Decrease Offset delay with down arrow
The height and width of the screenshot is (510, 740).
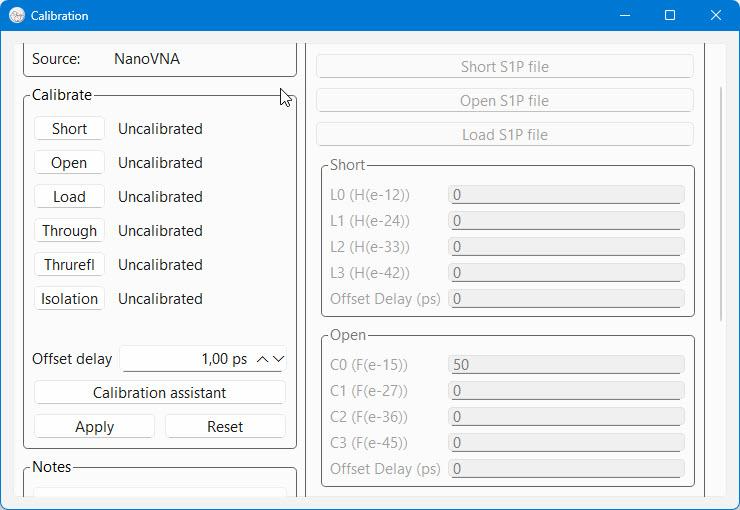click(x=278, y=359)
